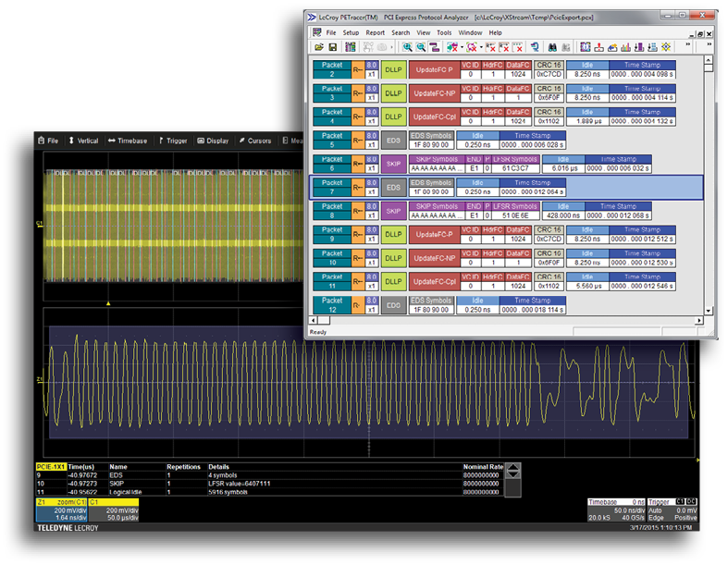
Task: Open the Report menu
Action: point(375,32)
